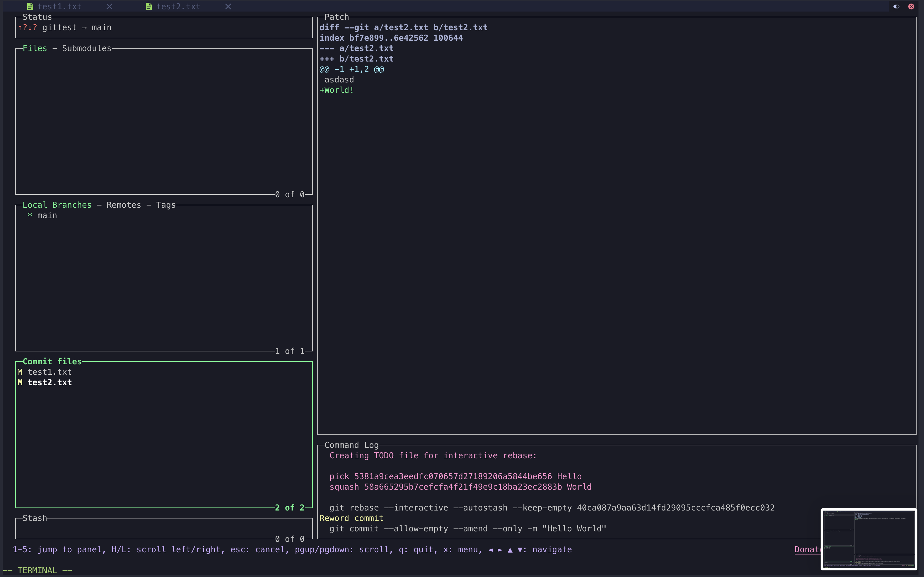Close the test1.txt buffer tab

click(109, 7)
